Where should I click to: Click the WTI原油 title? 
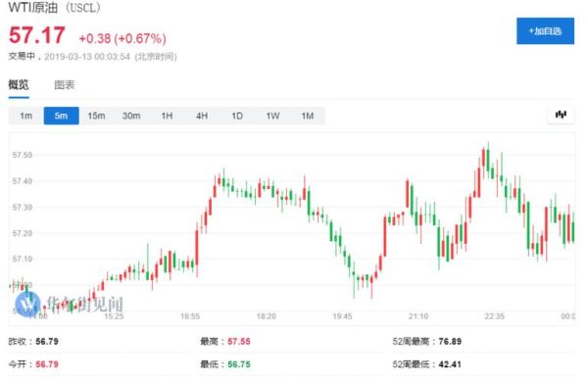pyautogui.click(x=33, y=7)
